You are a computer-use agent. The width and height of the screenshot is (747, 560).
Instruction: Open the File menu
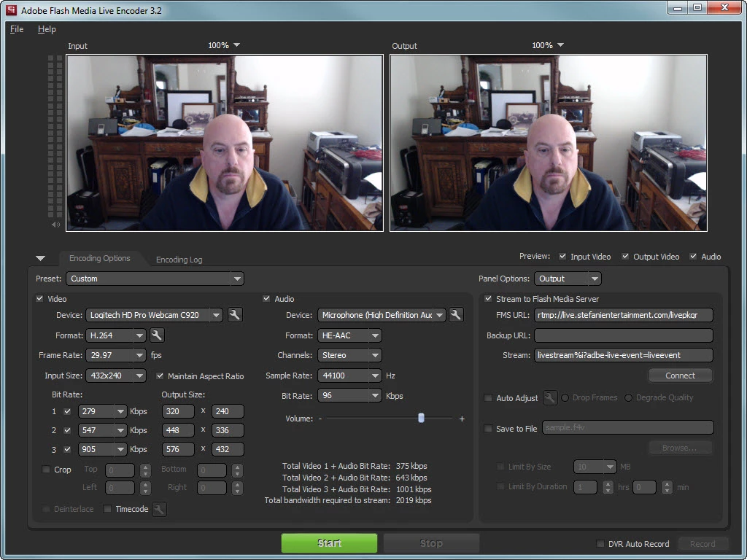pyautogui.click(x=17, y=29)
